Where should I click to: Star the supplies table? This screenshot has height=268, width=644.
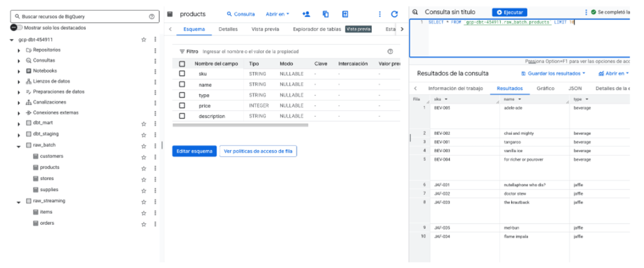coord(144,191)
